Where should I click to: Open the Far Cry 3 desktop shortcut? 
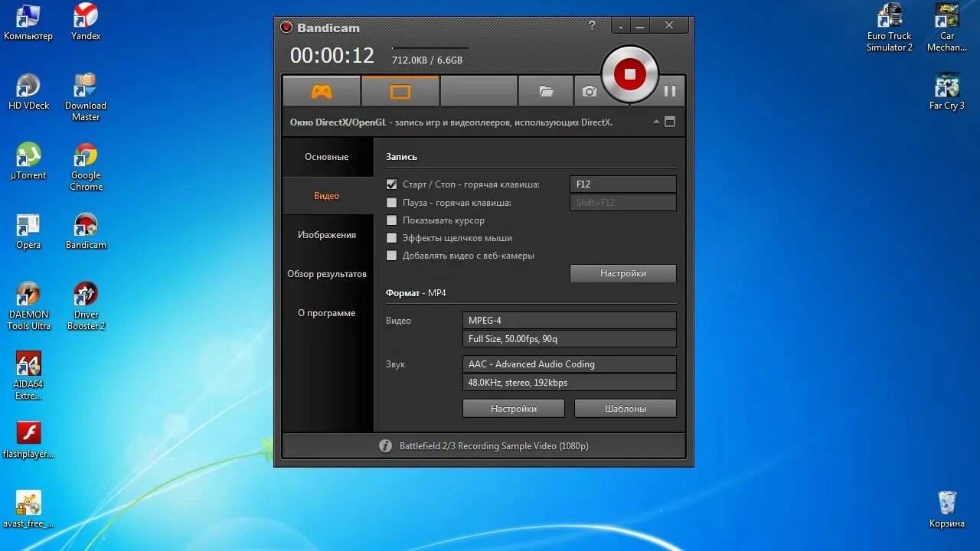click(947, 93)
